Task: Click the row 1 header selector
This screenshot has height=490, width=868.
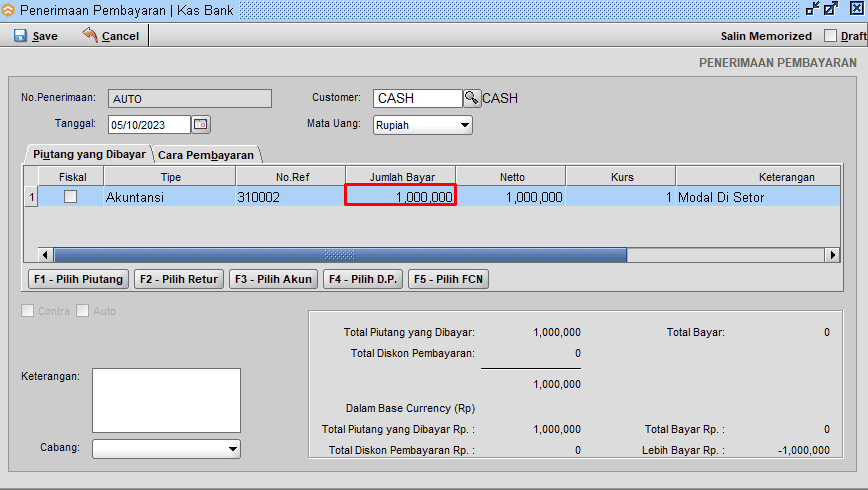Action: tap(31, 197)
